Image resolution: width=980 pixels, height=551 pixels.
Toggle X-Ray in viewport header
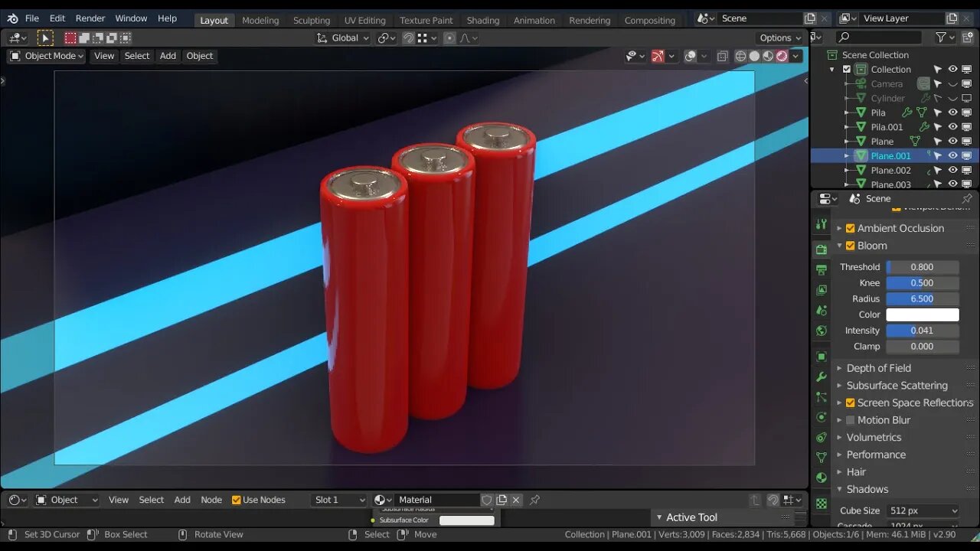coord(722,56)
